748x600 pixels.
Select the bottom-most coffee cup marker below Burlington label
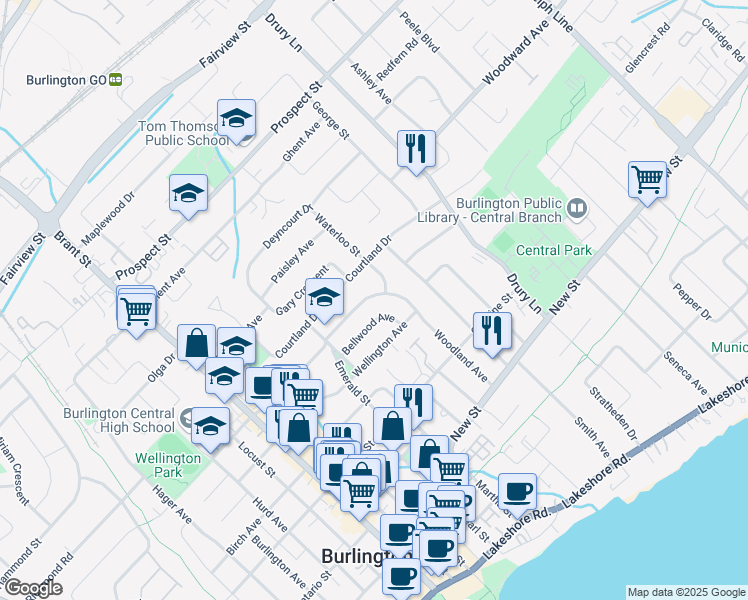pos(402,579)
